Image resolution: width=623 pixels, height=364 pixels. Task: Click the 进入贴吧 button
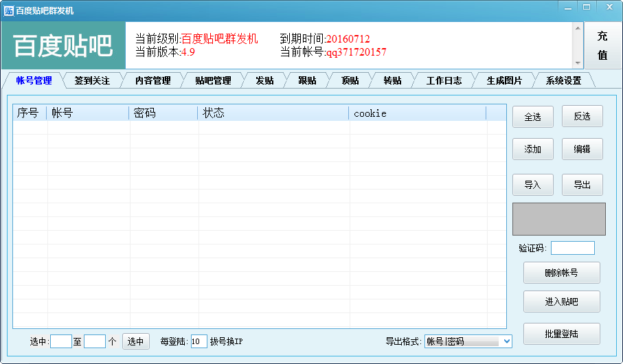tap(561, 302)
